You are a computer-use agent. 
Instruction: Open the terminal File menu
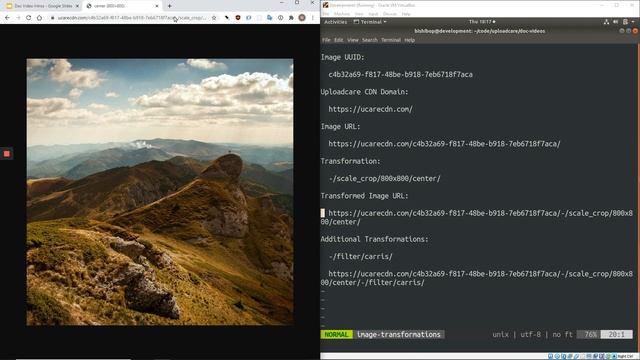coord(326,40)
